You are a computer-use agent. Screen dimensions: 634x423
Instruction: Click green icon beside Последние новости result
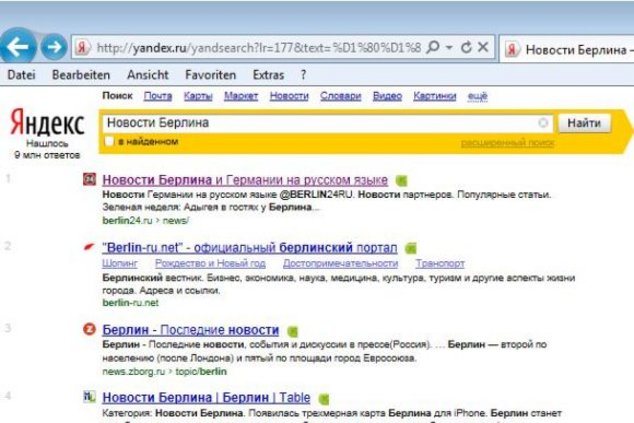tap(292, 332)
